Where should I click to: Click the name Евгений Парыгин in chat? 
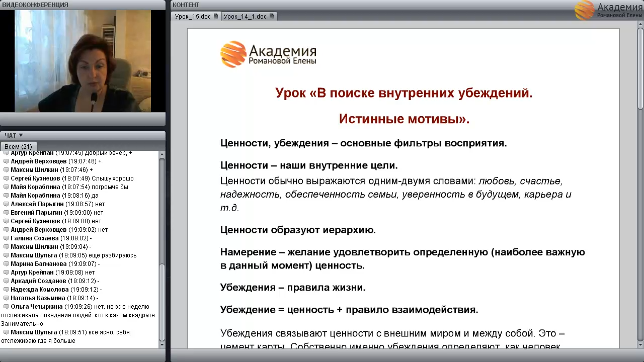click(37, 213)
